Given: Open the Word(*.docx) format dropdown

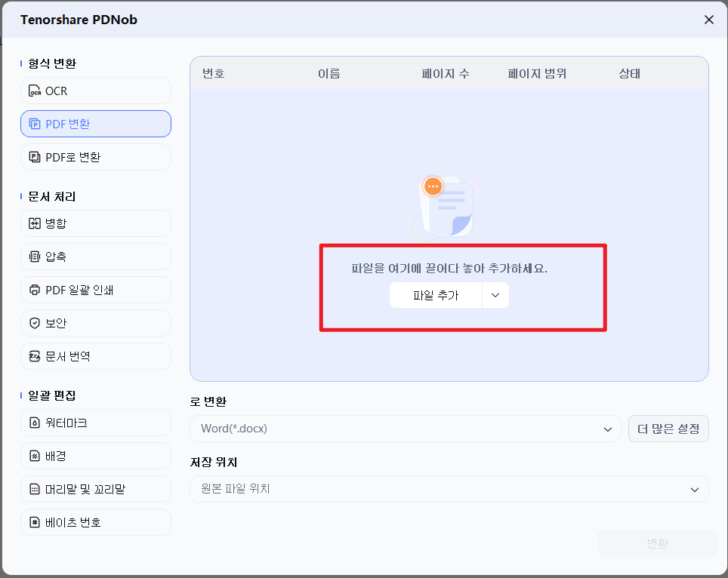Looking at the screenshot, I should click(x=406, y=429).
